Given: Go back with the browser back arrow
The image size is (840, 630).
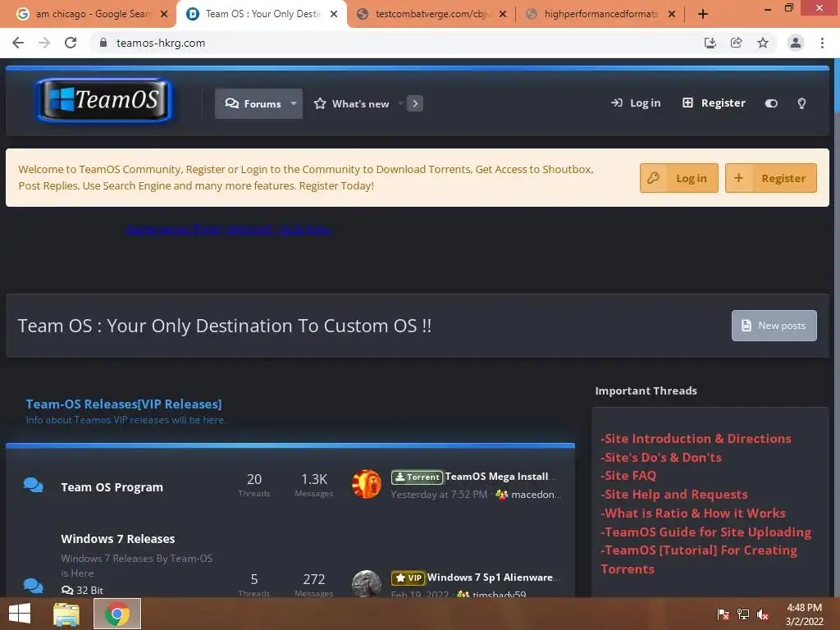Looking at the screenshot, I should pos(18,43).
